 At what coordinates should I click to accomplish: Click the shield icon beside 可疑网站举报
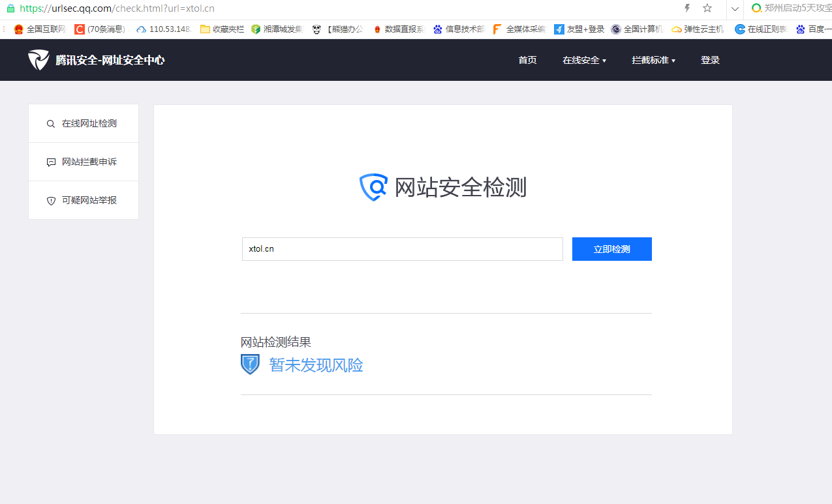click(51, 201)
